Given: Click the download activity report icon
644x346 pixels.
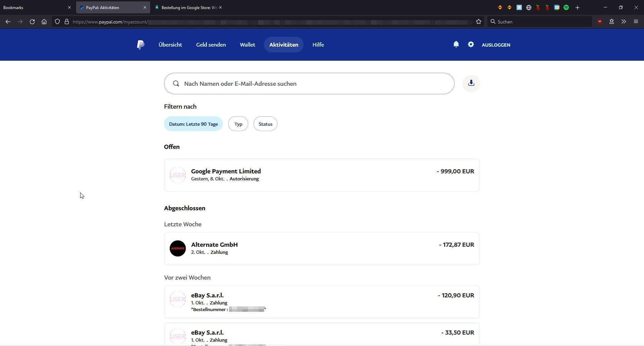Looking at the screenshot, I should [x=471, y=83].
